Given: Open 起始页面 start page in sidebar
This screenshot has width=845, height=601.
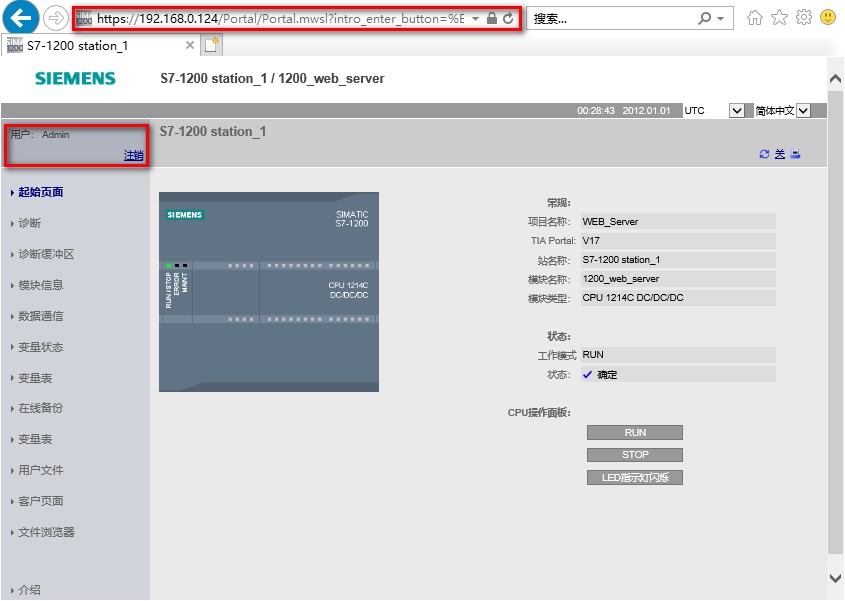Looking at the screenshot, I should pyautogui.click(x=41, y=192).
